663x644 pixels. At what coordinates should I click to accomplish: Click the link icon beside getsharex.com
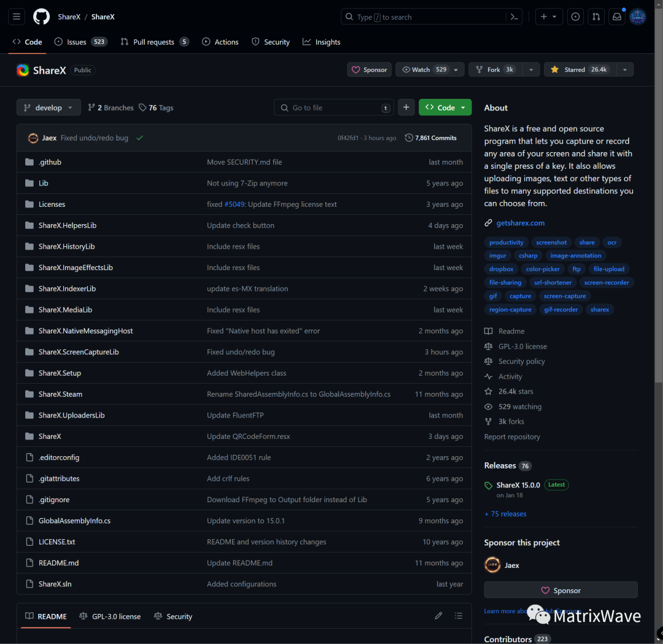[489, 223]
